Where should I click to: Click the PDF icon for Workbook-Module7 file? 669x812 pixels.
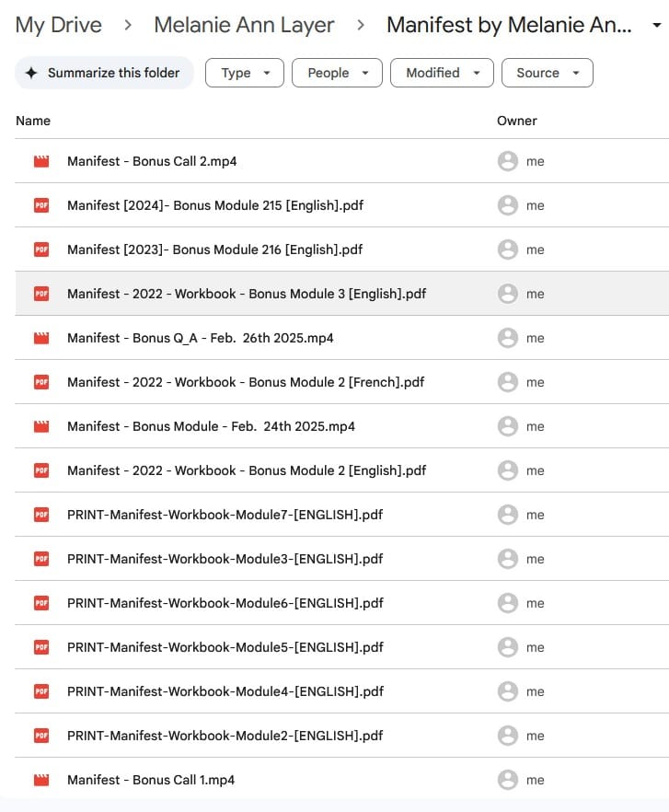(x=40, y=515)
